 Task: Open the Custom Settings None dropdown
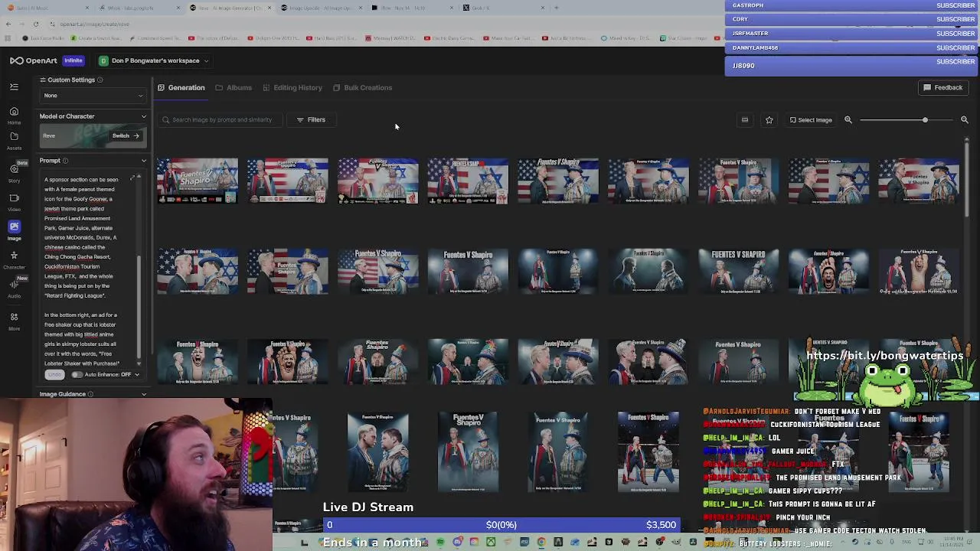93,96
